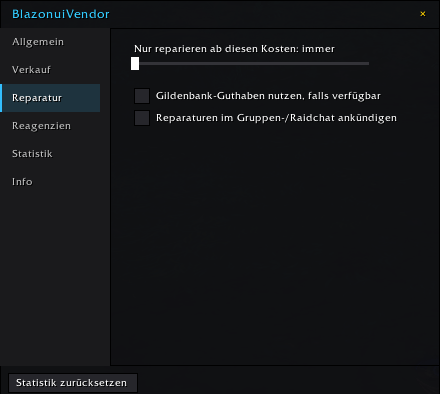Viewport: 440px width, 394px height.
Task: Tick the Reparaturen im Gruppen-/Raidchat ankündigen checkbox
Action: pyautogui.click(x=142, y=118)
